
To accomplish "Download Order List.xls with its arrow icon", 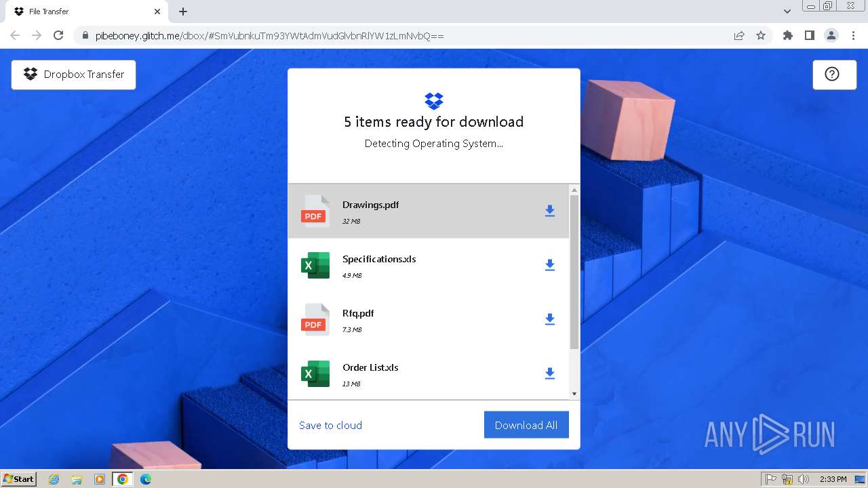I will click(x=550, y=373).
